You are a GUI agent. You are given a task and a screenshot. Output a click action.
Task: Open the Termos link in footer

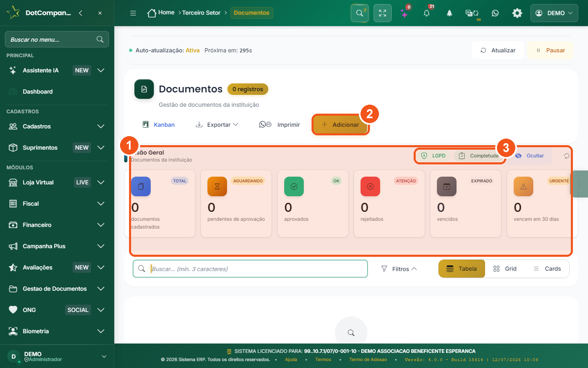point(323,360)
